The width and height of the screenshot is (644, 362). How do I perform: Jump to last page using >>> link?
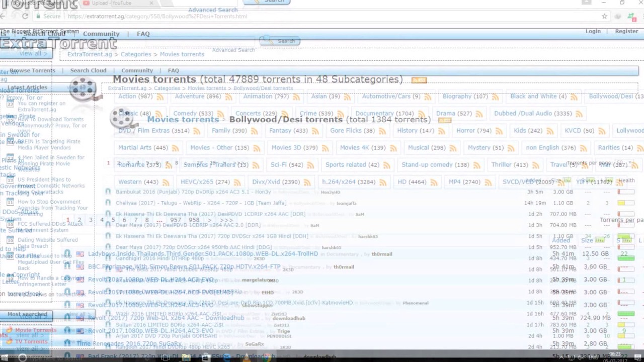point(226,220)
